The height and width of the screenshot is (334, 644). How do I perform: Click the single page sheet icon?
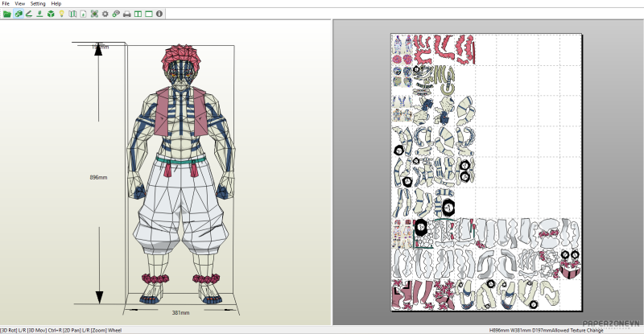(x=83, y=14)
